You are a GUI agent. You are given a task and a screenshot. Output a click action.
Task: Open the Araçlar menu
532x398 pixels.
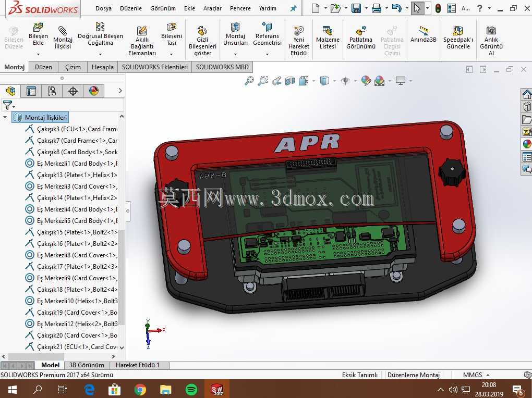pyautogui.click(x=212, y=8)
